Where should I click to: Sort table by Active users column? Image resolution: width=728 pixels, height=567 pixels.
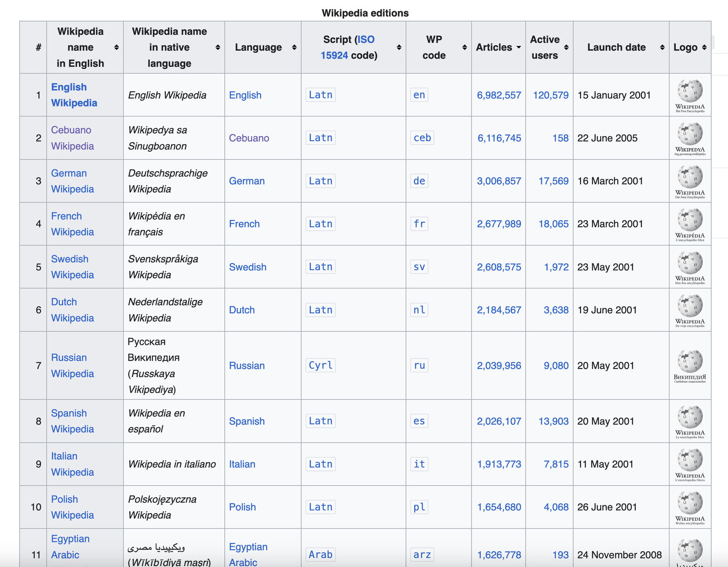(x=549, y=48)
